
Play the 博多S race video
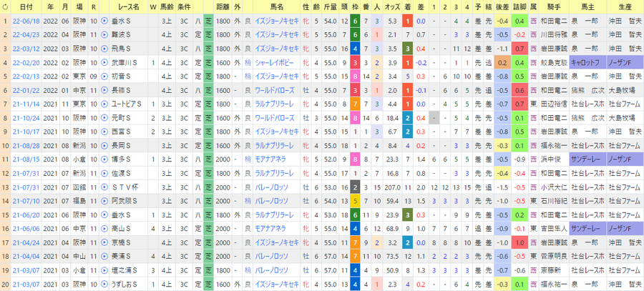pyautogui.click(x=104, y=159)
